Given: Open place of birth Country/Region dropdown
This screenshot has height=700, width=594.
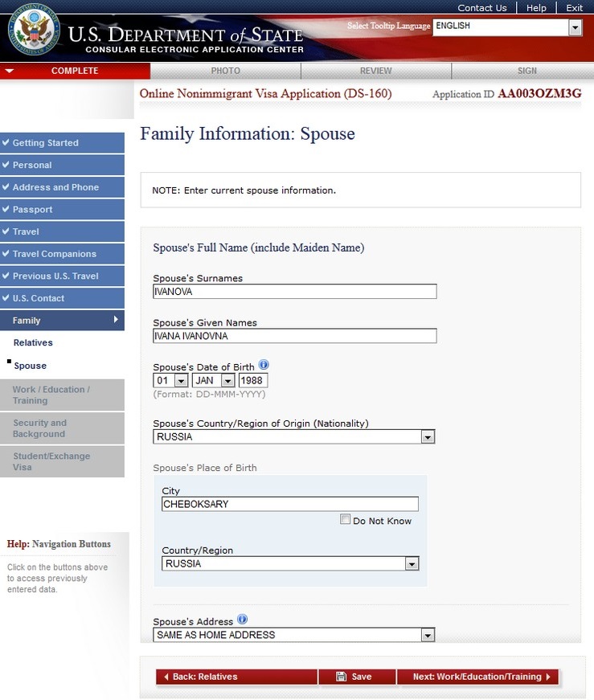Looking at the screenshot, I should [290, 563].
